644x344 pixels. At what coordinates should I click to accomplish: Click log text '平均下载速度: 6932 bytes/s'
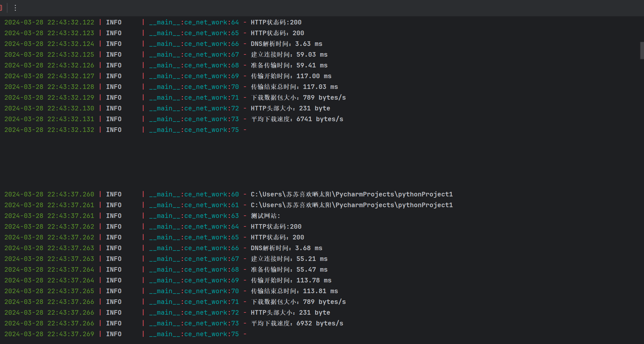[x=297, y=323]
